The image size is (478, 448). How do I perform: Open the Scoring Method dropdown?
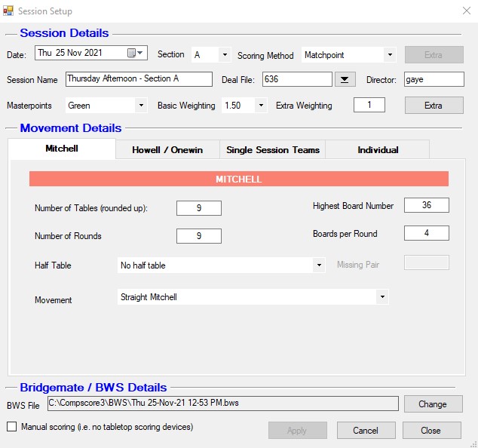(389, 55)
